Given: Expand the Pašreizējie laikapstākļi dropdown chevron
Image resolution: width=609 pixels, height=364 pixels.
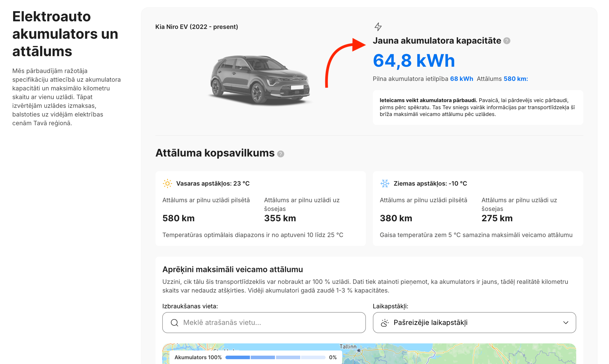Looking at the screenshot, I should click(x=566, y=323).
